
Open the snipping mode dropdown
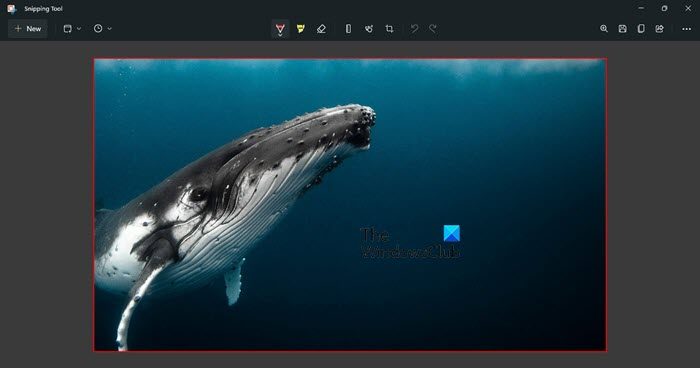[72, 29]
